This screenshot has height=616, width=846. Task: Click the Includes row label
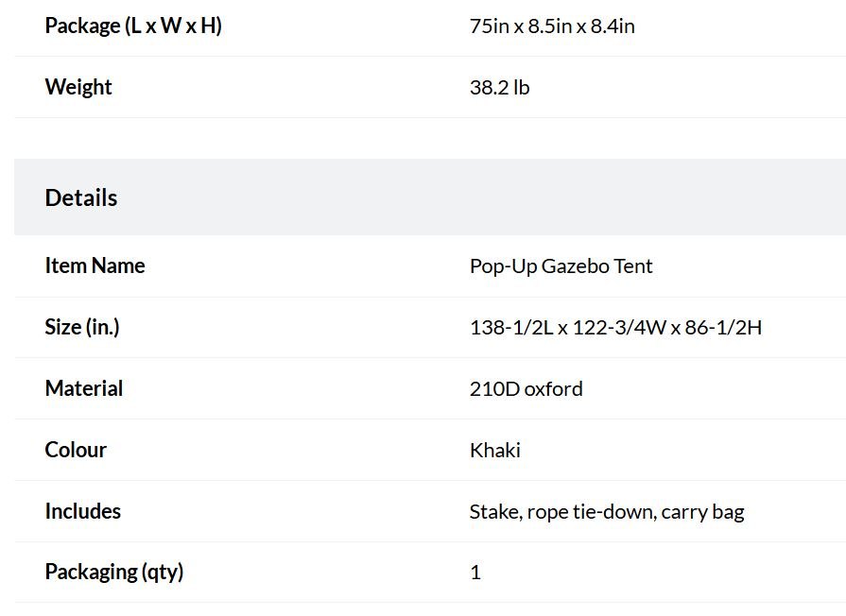82,511
